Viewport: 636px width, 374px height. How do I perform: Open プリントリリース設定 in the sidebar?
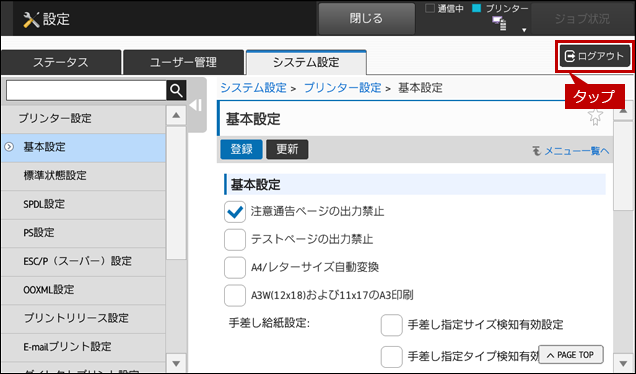pyautogui.click(x=83, y=318)
